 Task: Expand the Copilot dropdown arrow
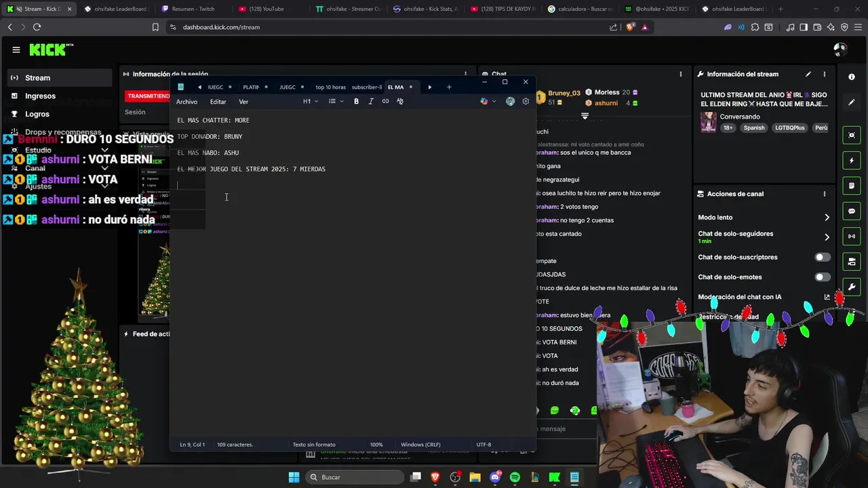(494, 102)
